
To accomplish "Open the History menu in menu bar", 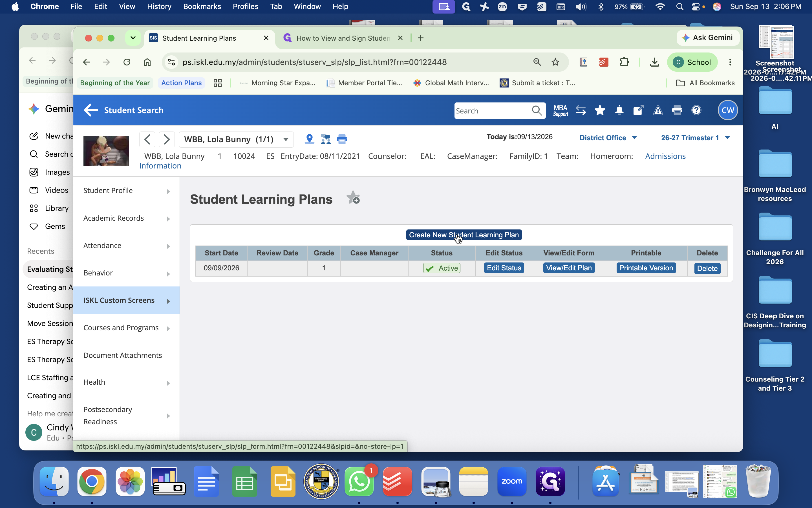I will (x=159, y=6).
